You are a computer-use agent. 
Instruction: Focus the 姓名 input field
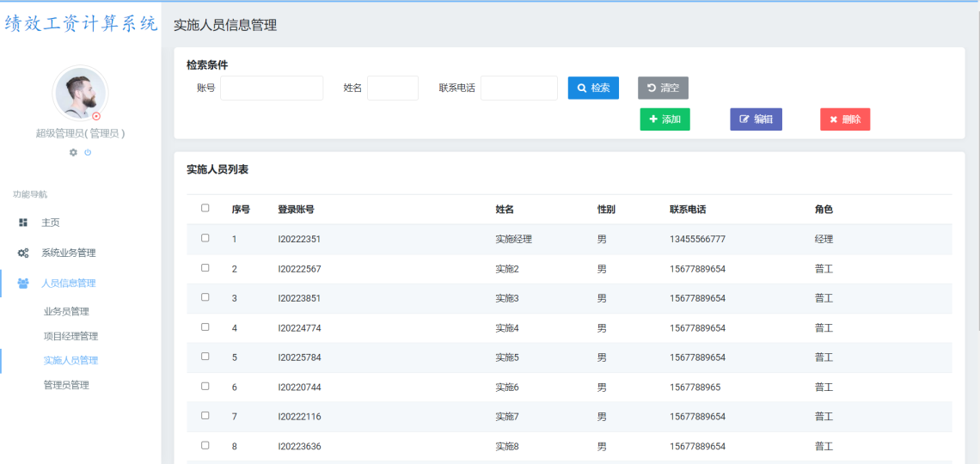(x=393, y=88)
